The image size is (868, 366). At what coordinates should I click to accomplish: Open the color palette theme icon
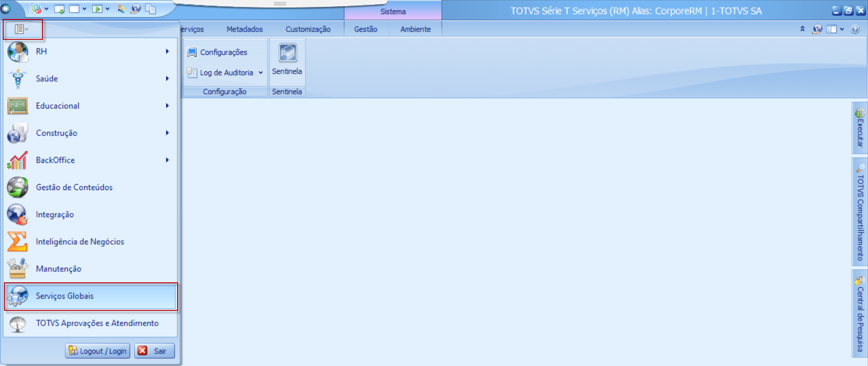coord(121,9)
